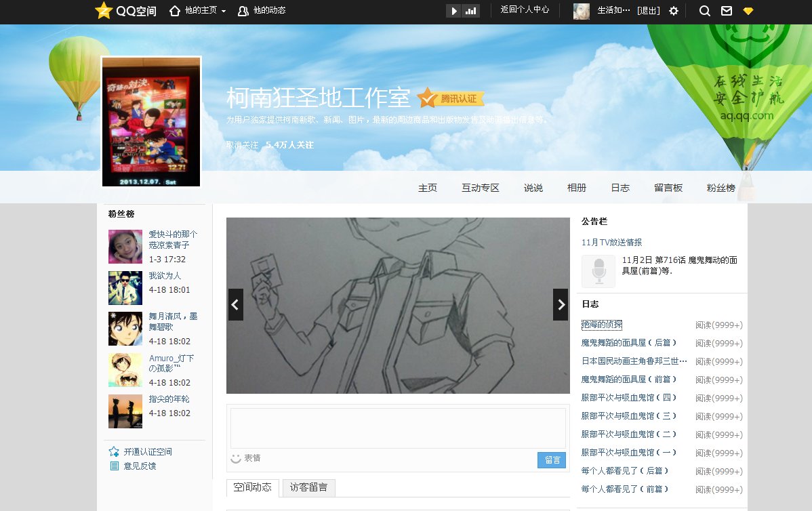The width and height of the screenshot is (812, 511).
Task: Open blog post 服部平次与吸血鬼馆(一)
Action: (629, 453)
